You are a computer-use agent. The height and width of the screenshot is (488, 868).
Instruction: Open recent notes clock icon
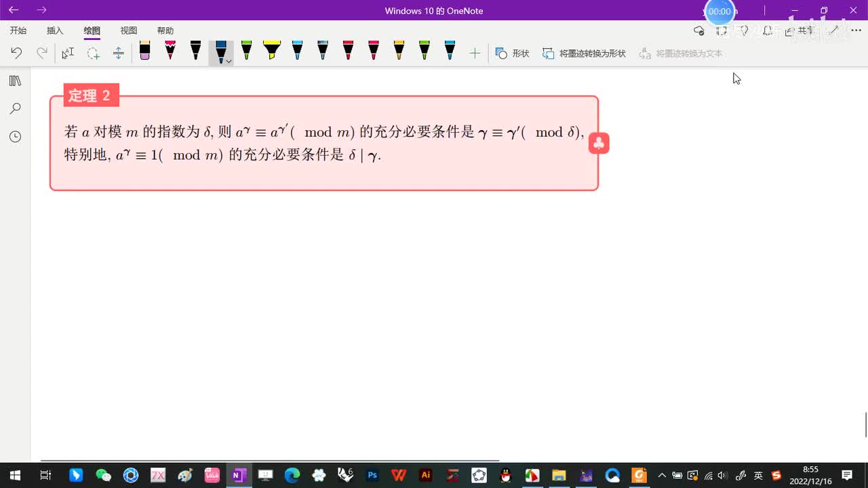(15, 137)
